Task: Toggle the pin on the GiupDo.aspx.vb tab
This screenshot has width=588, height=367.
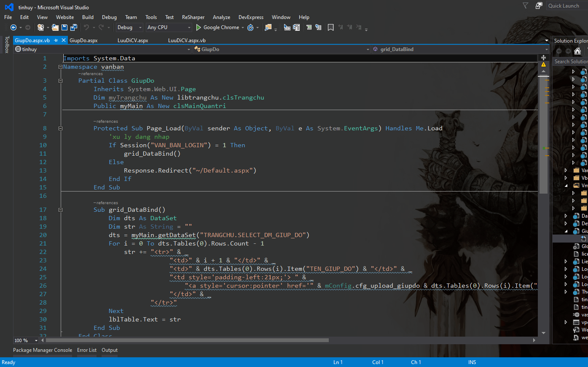Action: pyautogui.click(x=56, y=40)
